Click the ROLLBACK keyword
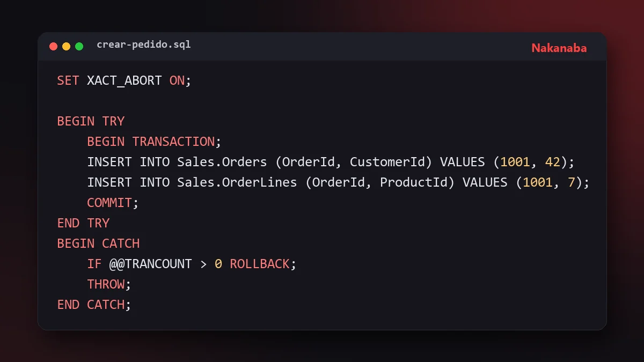 [260, 264]
